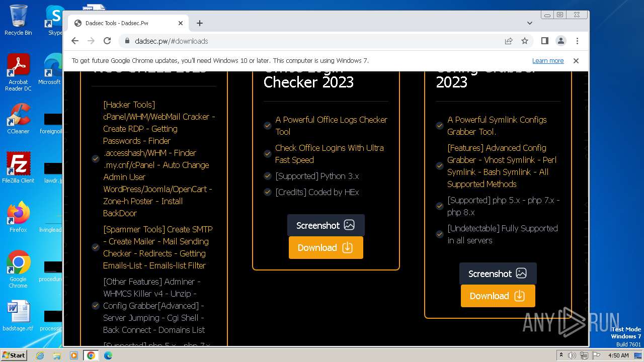The width and height of the screenshot is (644, 362).
Task: Click '[Undetectable] Fully Supported in all servers'
Action: pyautogui.click(x=503, y=234)
